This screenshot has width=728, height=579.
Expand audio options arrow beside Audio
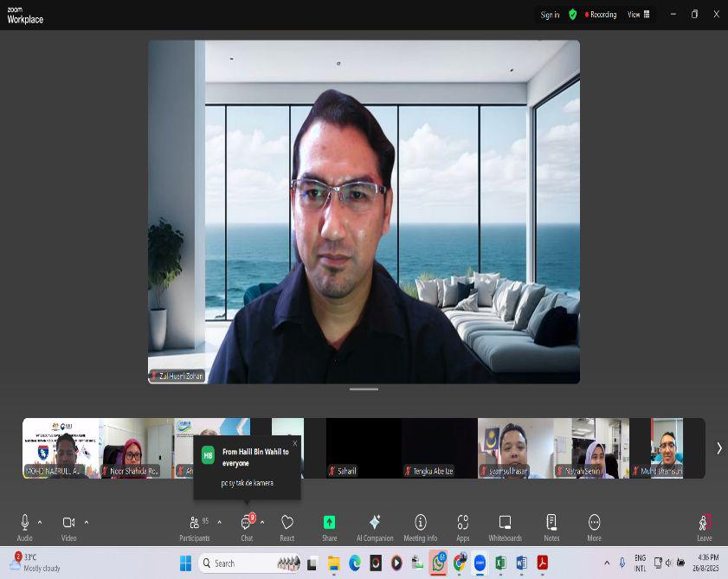[x=40, y=522]
